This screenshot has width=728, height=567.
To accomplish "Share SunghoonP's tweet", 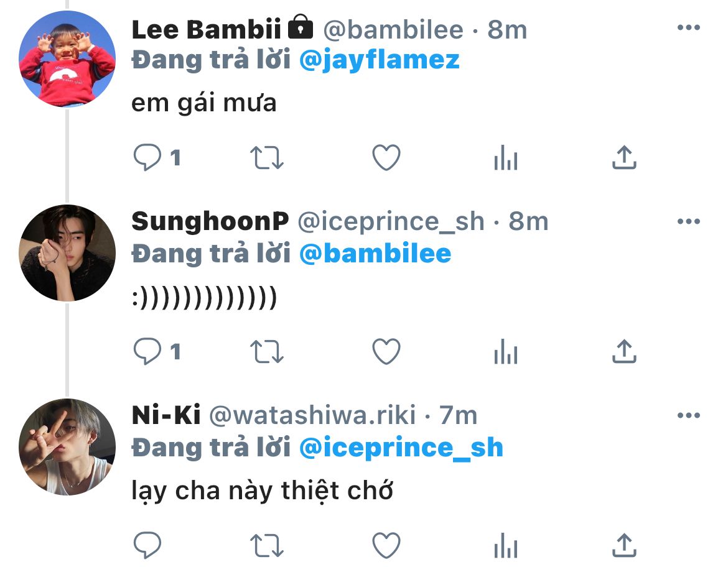I will pyautogui.click(x=623, y=353).
